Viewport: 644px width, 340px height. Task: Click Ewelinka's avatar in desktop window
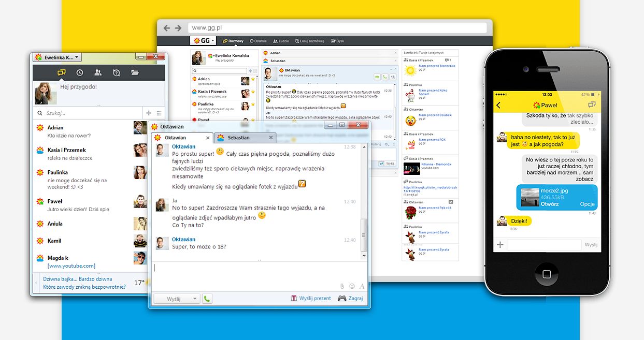(46, 93)
